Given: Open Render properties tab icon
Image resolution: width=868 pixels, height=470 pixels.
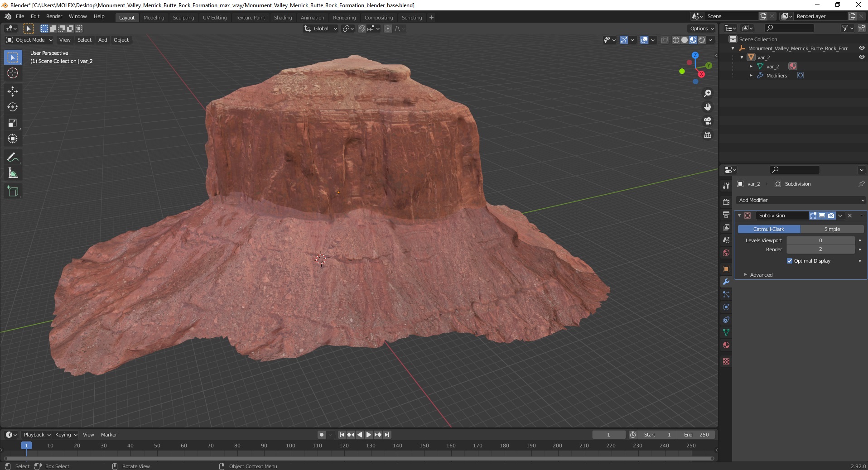Looking at the screenshot, I should click(x=726, y=201).
